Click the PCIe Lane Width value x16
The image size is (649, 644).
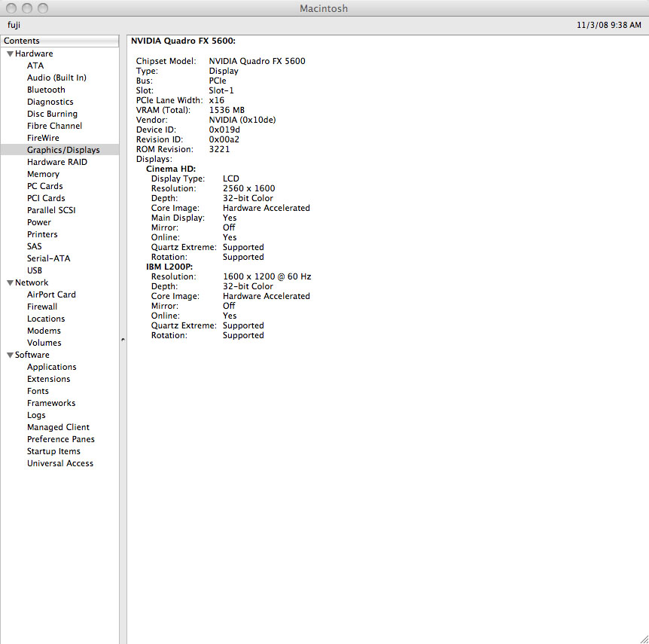coord(217,100)
